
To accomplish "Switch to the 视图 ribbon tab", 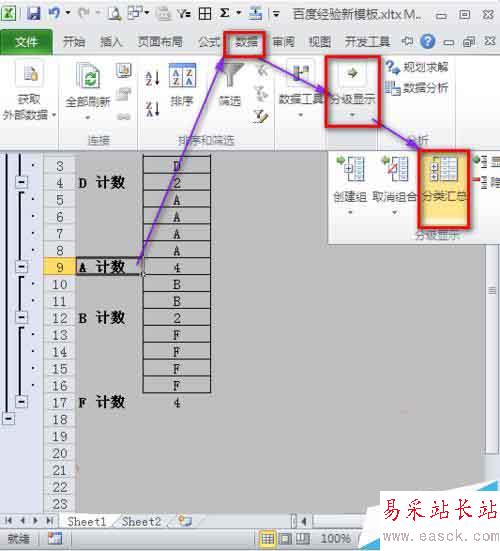I will (320, 42).
